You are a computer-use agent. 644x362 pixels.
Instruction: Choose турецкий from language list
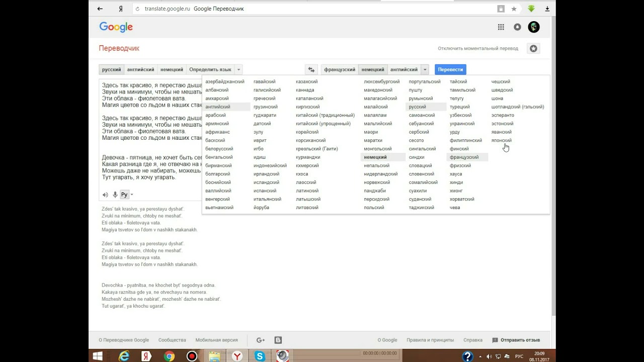pyautogui.click(x=460, y=107)
